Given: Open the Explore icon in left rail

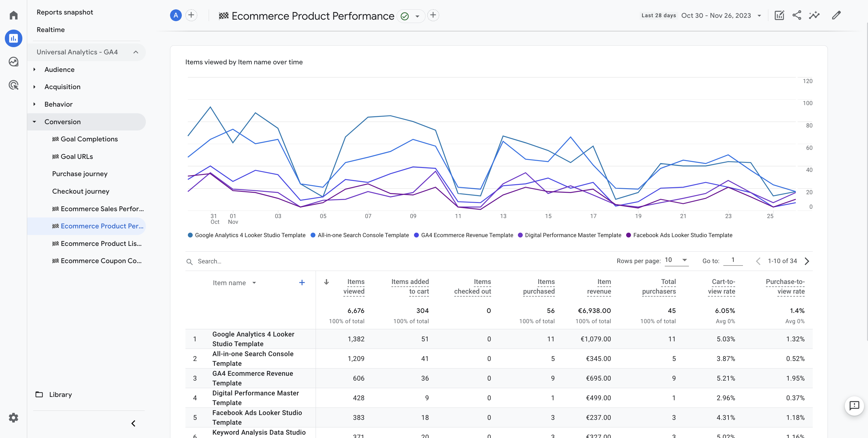Looking at the screenshot, I should [x=14, y=62].
